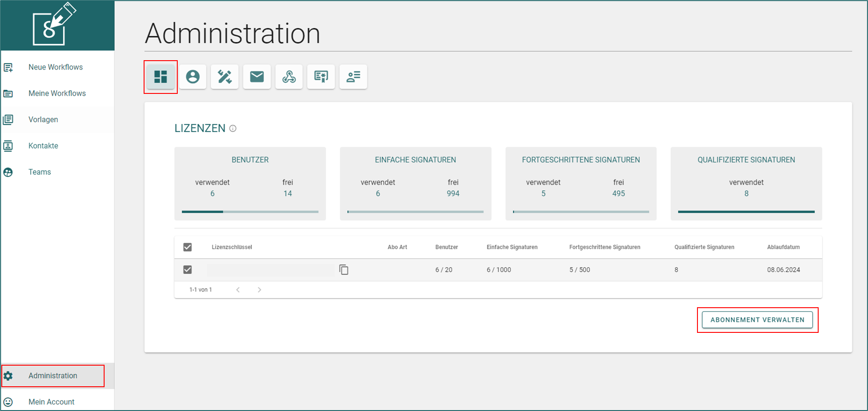Click the Administration gear icon
This screenshot has height=411, width=868.
pos(8,376)
